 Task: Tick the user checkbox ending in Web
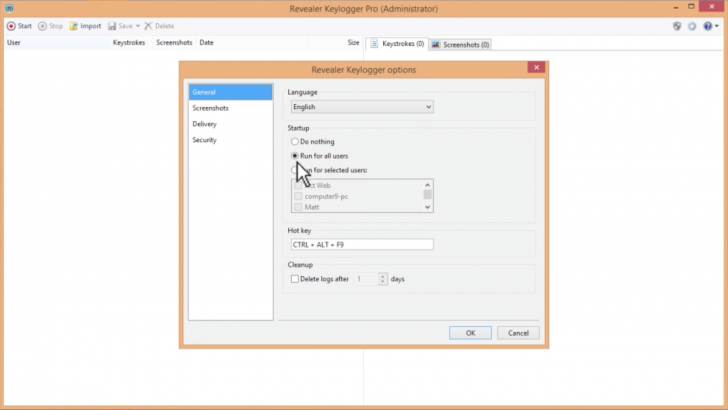click(298, 186)
